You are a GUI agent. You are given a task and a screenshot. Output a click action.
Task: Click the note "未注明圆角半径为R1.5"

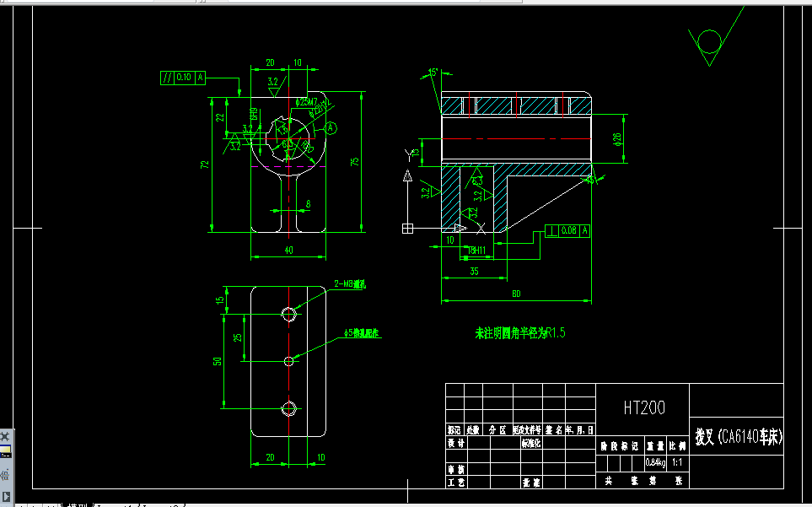[520, 333]
